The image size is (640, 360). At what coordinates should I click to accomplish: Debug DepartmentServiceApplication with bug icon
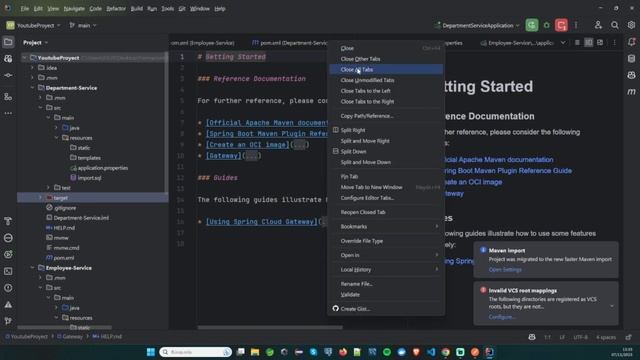click(547, 25)
